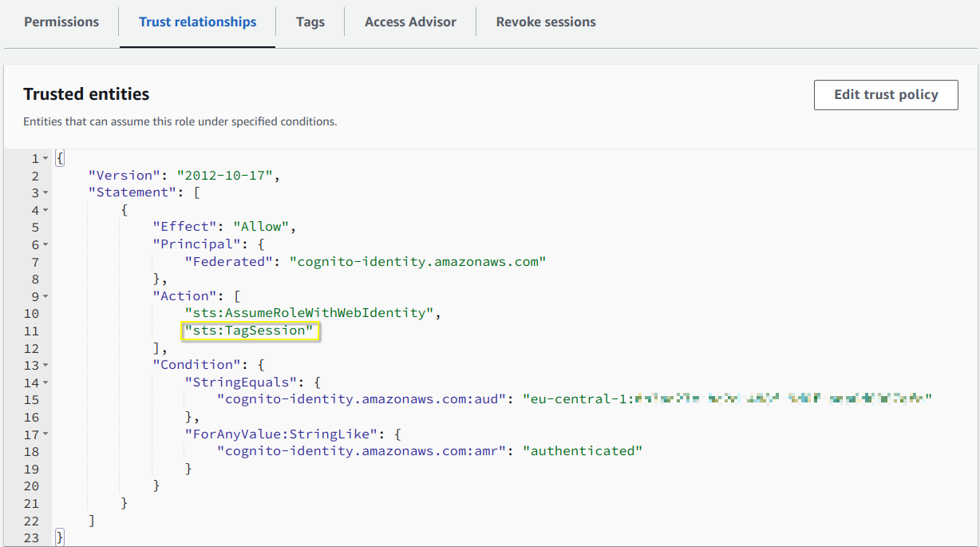
Task: Collapse the root object fold arrow on line 1
Action: point(45,159)
